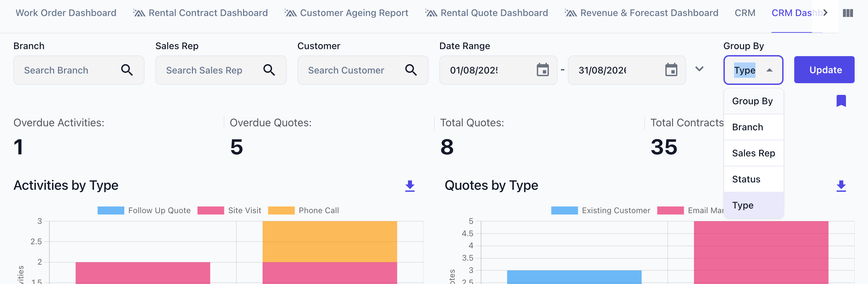Click the Total Contracts value 35

(x=663, y=147)
